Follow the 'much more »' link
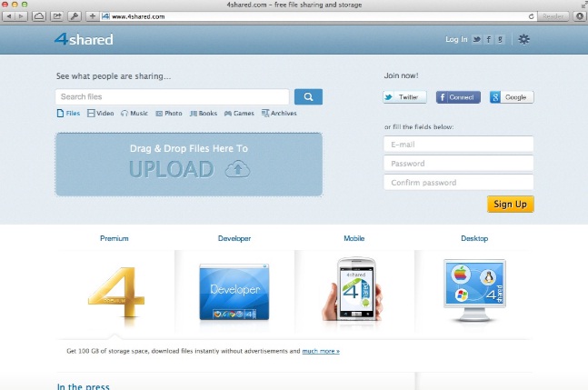588x390 pixels. tap(321, 352)
